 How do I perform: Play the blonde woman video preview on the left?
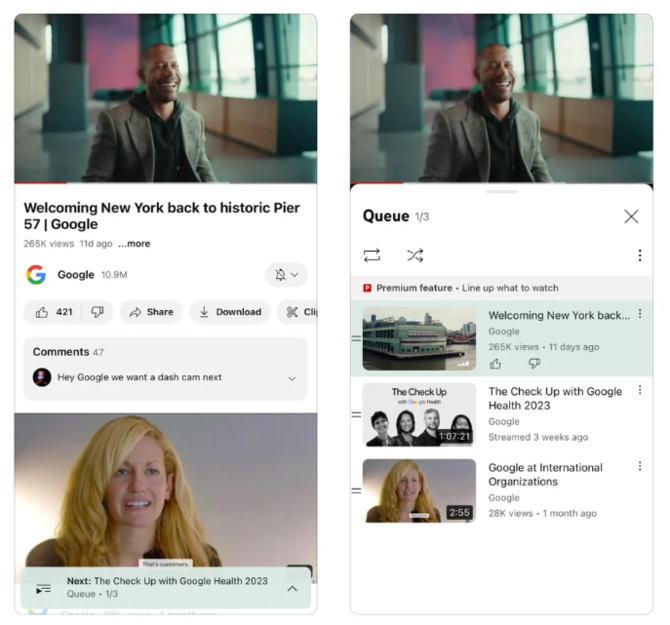(x=166, y=490)
